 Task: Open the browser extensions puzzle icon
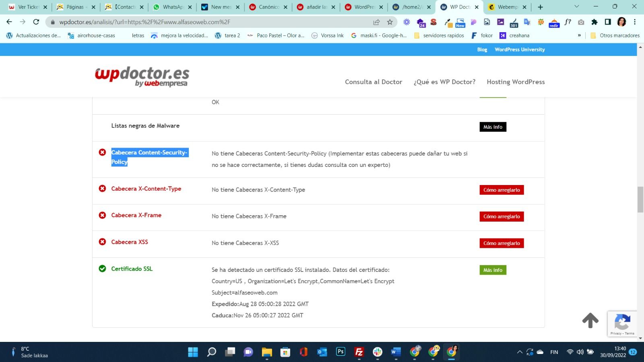click(594, 22)
